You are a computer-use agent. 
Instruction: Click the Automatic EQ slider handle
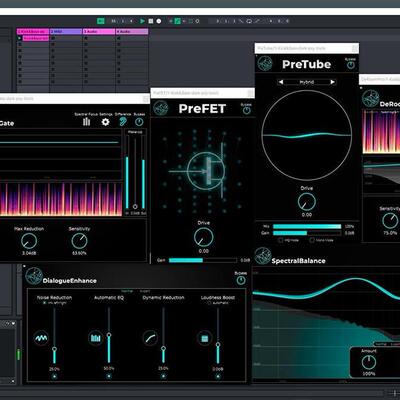(x=109, y=335)
